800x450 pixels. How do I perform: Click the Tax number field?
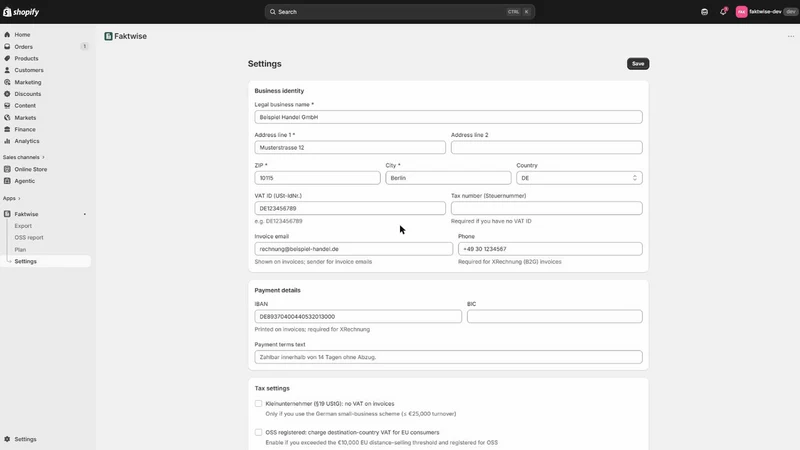tap(546, 208)
